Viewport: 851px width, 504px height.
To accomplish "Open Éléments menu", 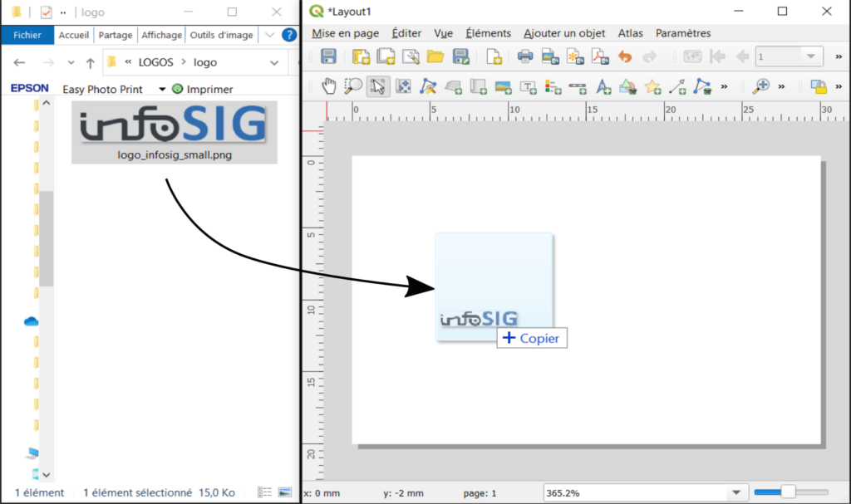I will pyautogui.click(x=488, y=33).
